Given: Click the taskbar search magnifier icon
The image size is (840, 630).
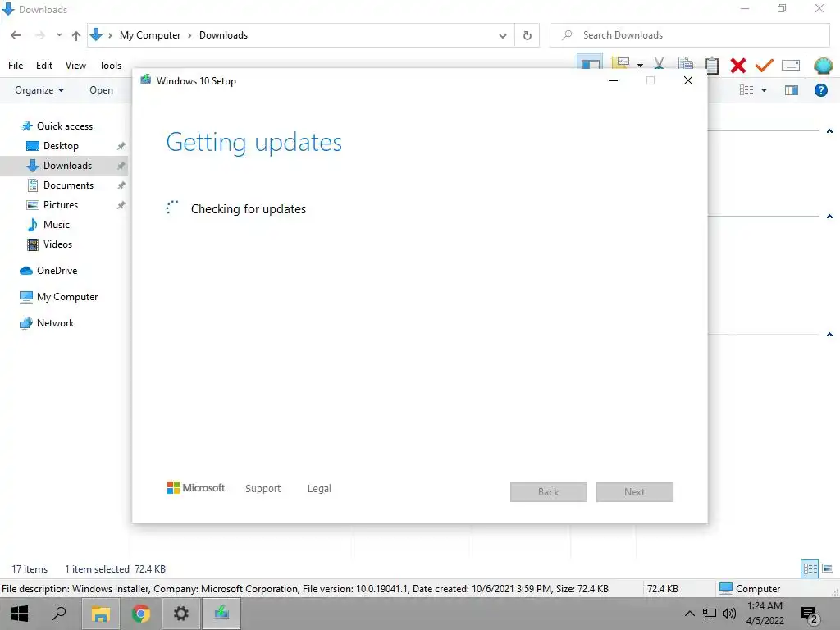Looking at the screenshot, I should 59,614.
